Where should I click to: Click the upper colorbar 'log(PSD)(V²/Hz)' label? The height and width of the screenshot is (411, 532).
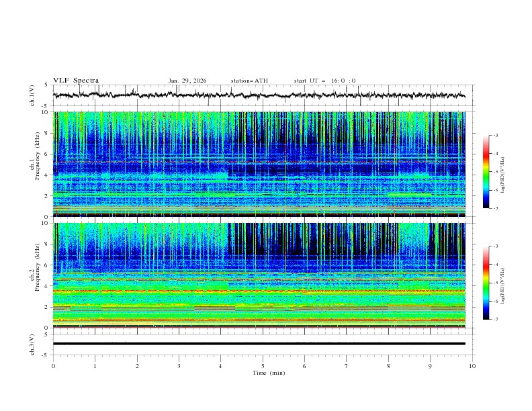coord(502,175)
